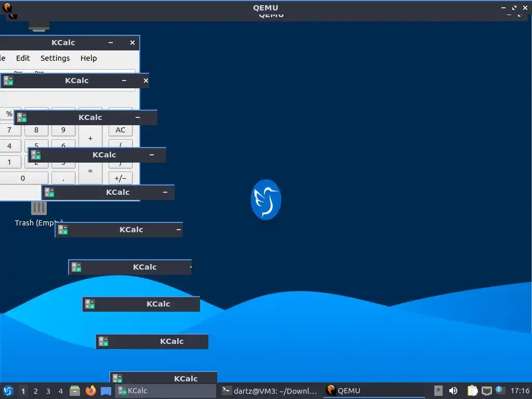The height and width of the screenshot is (399, 532).
Task: Click the show desktop icon in the panel
Action: (106, 391)
